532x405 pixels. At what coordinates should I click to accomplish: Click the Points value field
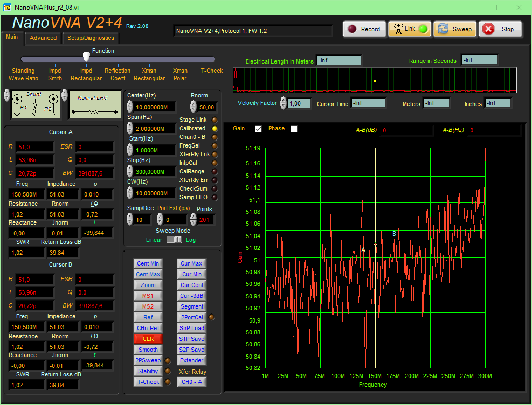(x=205, y=220)
